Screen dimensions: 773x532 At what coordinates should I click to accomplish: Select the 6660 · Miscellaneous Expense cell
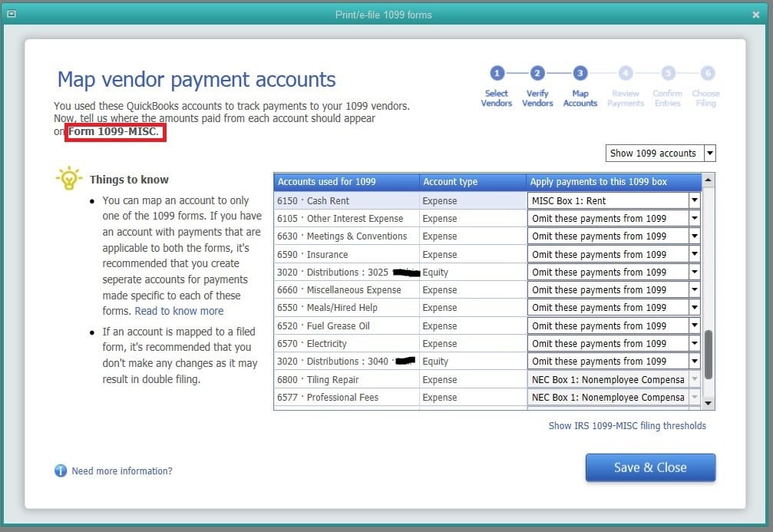346,290
